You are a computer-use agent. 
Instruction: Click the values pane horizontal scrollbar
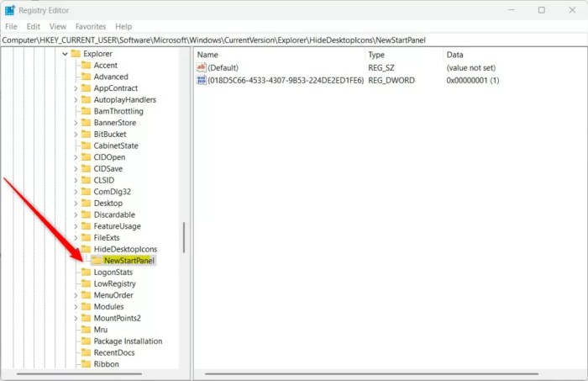coord(371,374)
